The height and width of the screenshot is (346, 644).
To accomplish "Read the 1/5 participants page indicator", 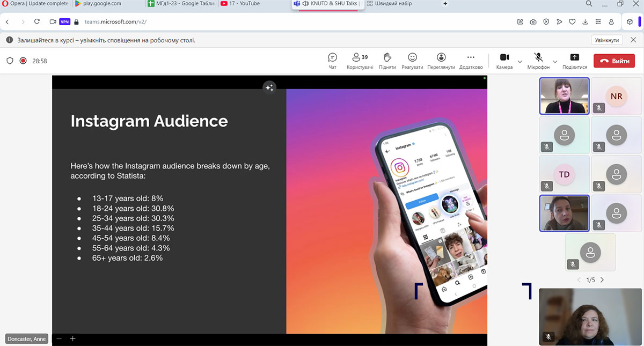I will (x=590, y=280).
